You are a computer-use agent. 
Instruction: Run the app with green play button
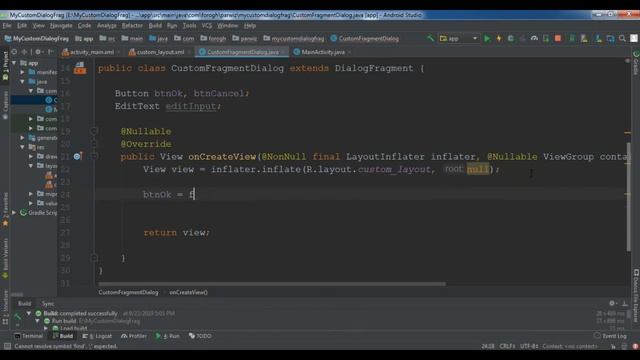click(x=487, y=38)
